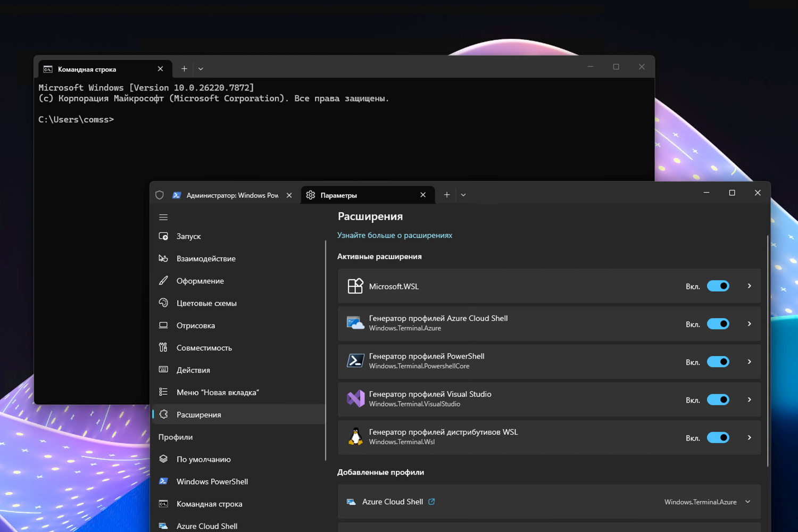Select the Microsoft.WSL extension icon
Screen dimensions: 798x532
[x=355, y=286]
